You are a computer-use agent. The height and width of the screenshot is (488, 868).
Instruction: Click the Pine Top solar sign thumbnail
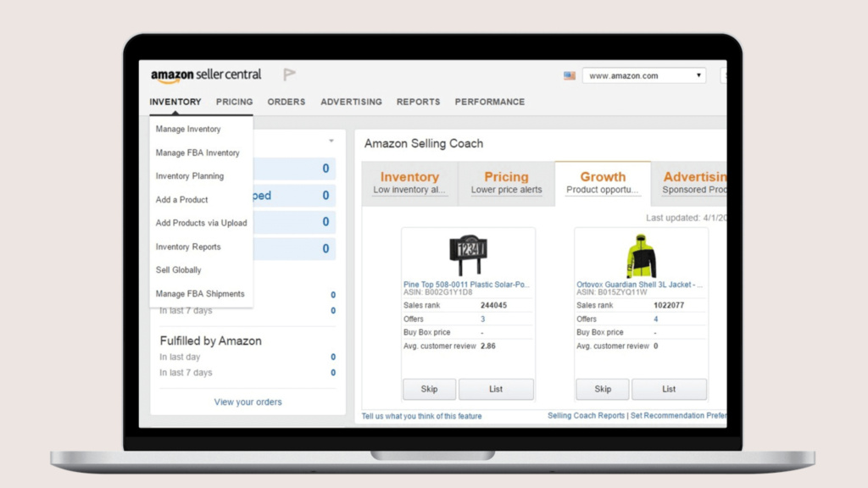click(468, 255)
